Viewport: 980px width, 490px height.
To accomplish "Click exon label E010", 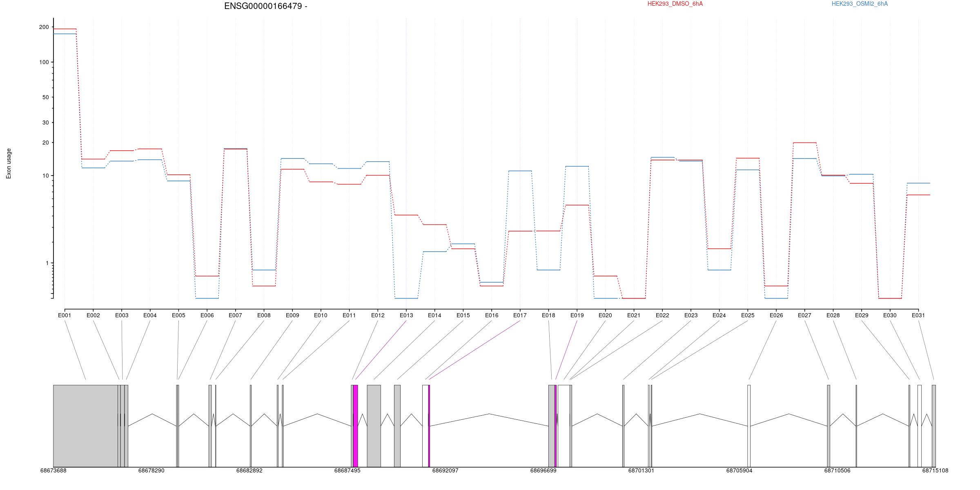I will pos(321,315).
